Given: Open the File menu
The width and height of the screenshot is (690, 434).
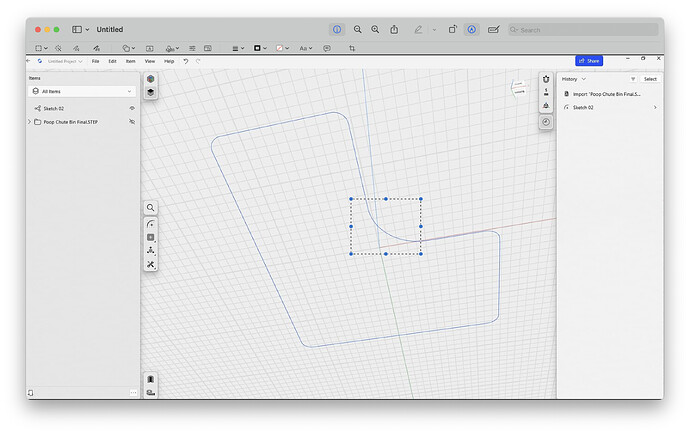Looking at the screenshot, I should [95, 61].
